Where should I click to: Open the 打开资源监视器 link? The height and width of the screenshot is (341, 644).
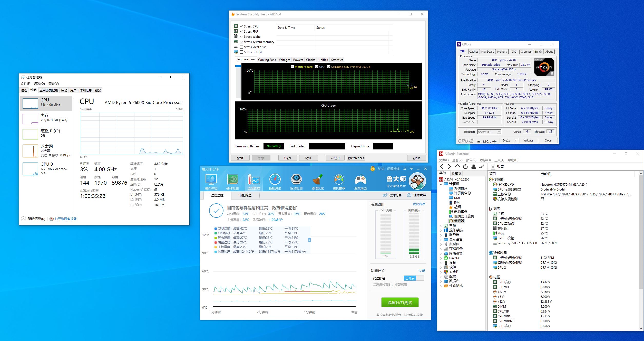(x=65, y=219)
